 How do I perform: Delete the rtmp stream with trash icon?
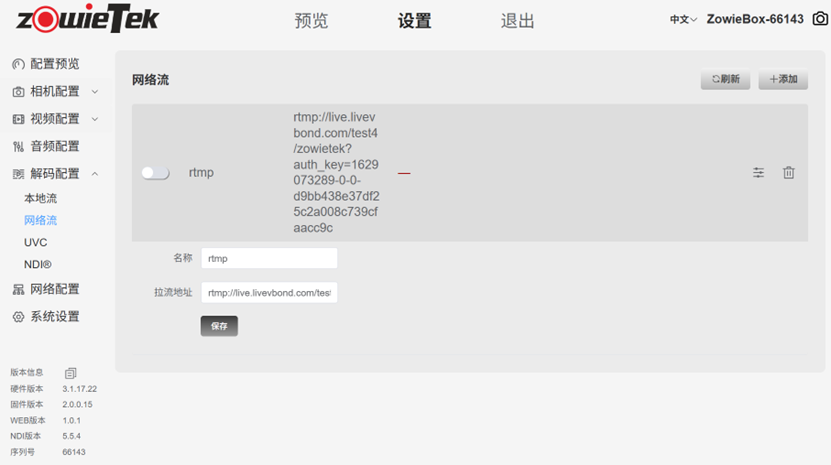[x=788, y=173]
